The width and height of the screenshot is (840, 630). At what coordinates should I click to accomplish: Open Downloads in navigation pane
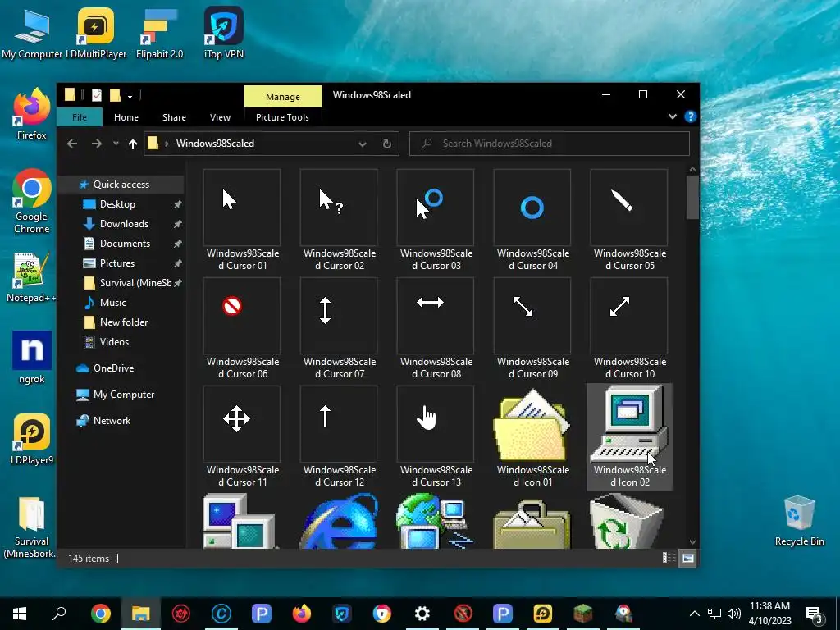tap(124, 224)
